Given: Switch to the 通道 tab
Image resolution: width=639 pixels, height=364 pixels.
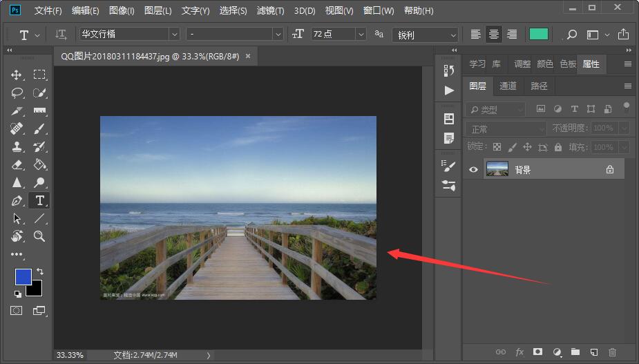Looking at the screenshot, I should pyautogui.click(x=508, y=86).
